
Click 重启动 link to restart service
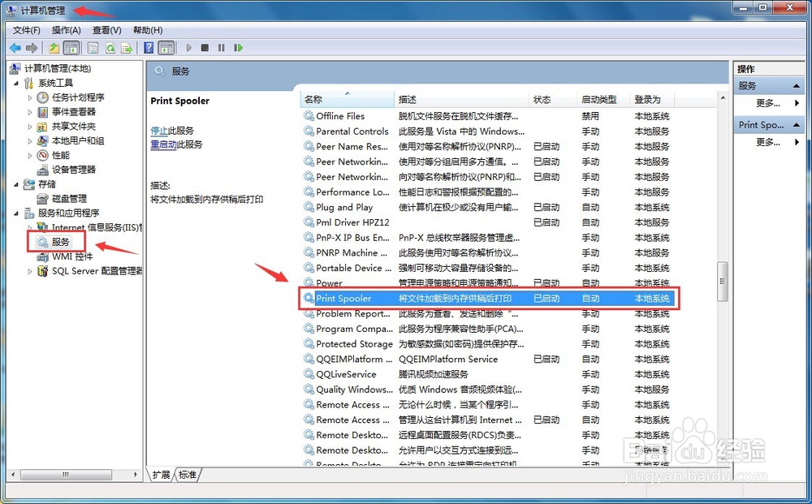coord(164,144)
